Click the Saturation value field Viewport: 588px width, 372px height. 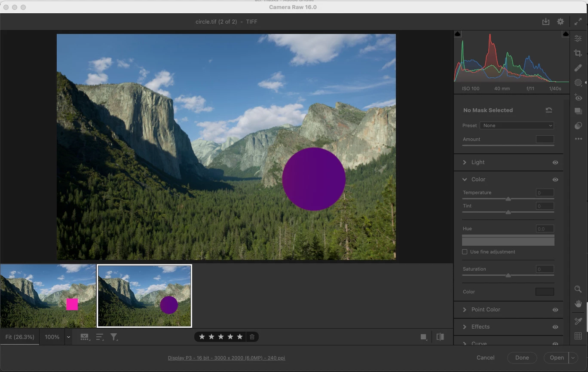(x=545, y=269)
